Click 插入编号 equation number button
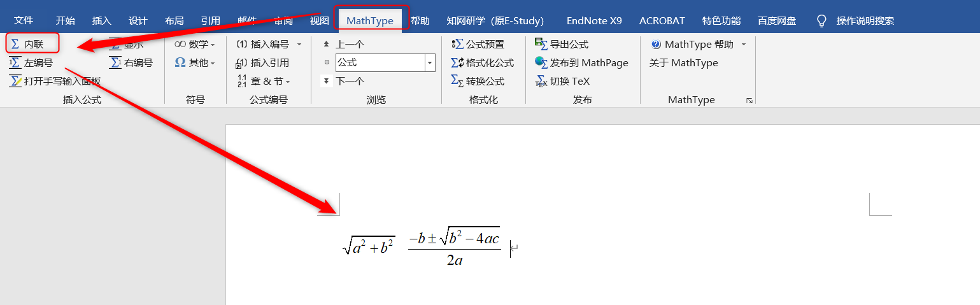This screenshot has width=980, height=305. pyautogui.click(x=262, y=44)
